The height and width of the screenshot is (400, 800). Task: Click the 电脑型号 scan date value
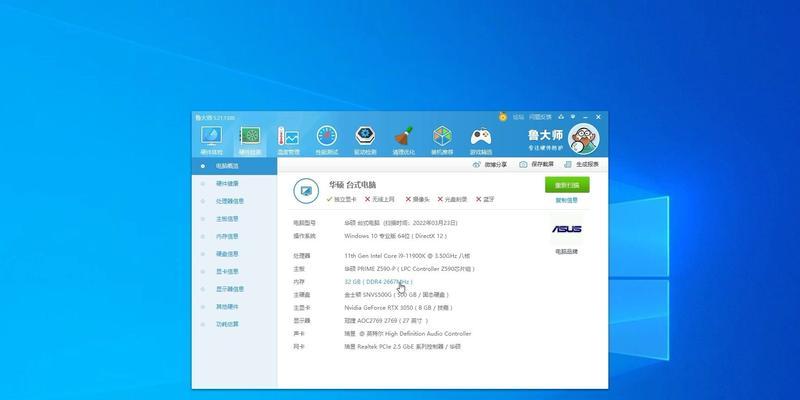click(x=401, y=223)
